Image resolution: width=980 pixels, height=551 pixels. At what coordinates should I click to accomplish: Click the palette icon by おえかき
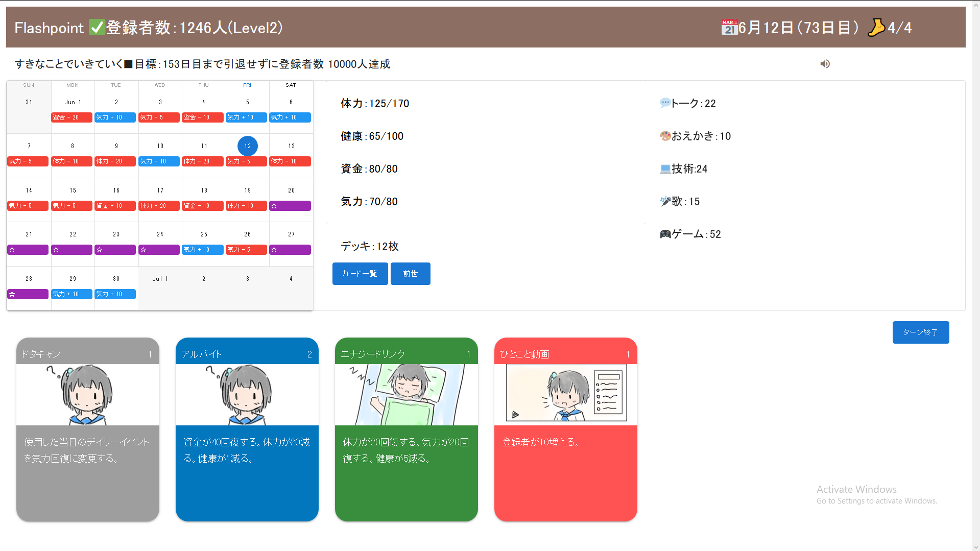(x=664, y=136)
